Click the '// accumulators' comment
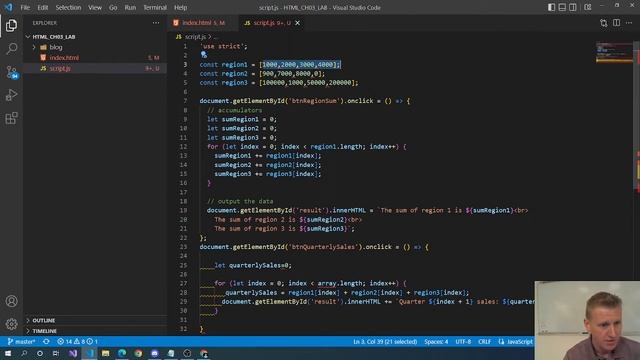Image resolution: width=640 pixels, height=360 pixels. [234, 110]
